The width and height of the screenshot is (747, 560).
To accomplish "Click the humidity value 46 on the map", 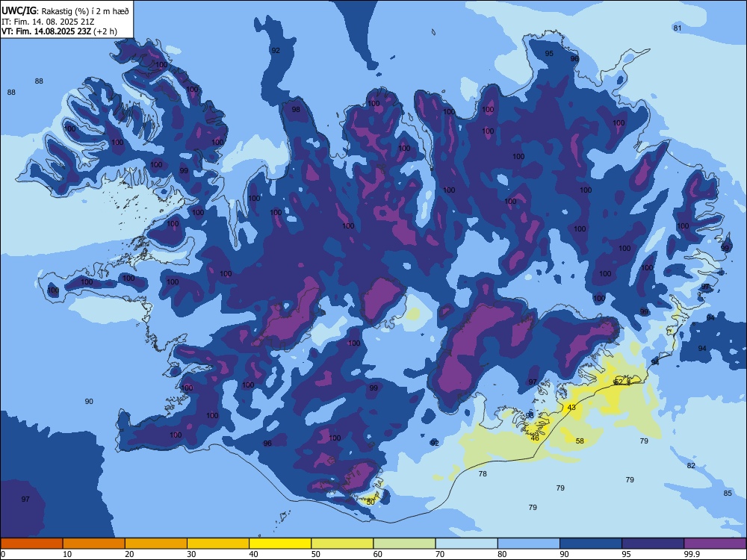I will [x=535, y=438].
